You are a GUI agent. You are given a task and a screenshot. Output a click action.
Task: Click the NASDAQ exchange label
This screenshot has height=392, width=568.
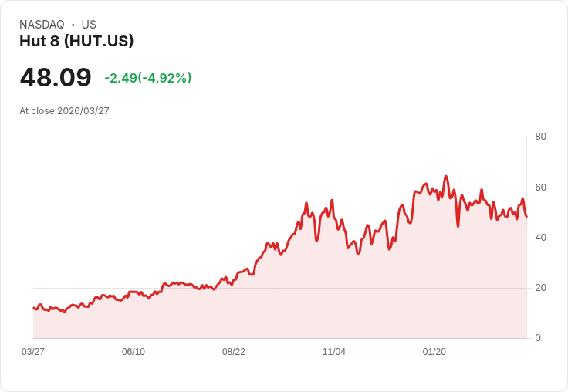coord(42,25)
